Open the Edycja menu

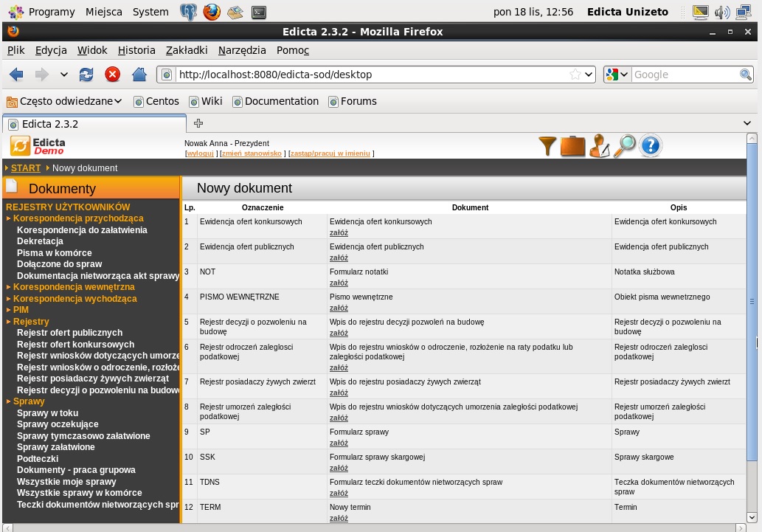(51, 50)
